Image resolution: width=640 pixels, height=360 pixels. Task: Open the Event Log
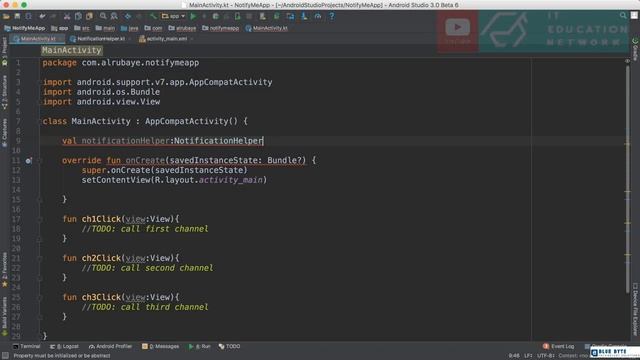point(558,346)
